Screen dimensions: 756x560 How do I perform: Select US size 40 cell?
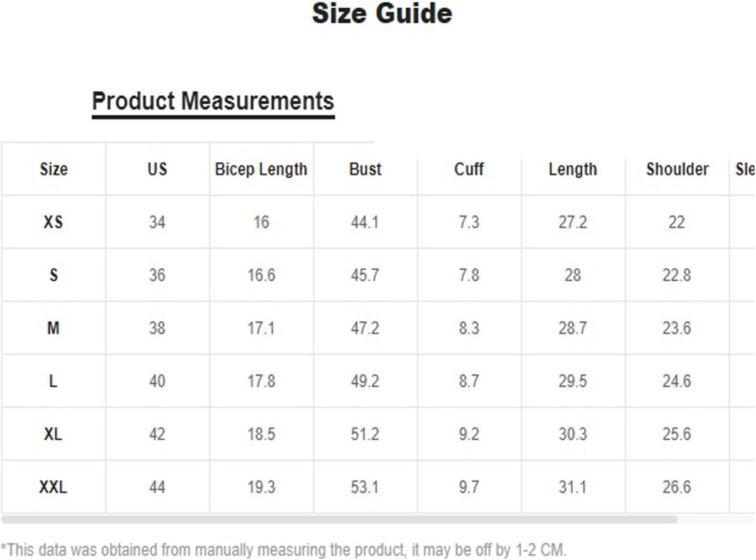click(157, 381)
